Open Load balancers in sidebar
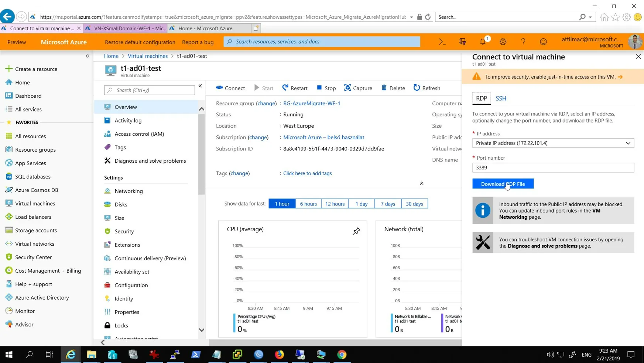This screenshot has width=644, height=363. 28,217
